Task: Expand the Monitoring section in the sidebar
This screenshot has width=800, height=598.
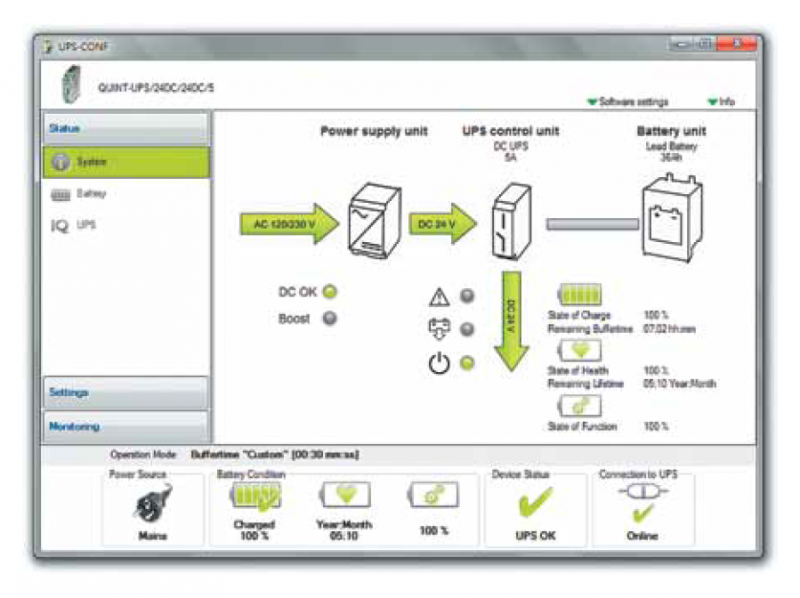Action: [126, 426]
